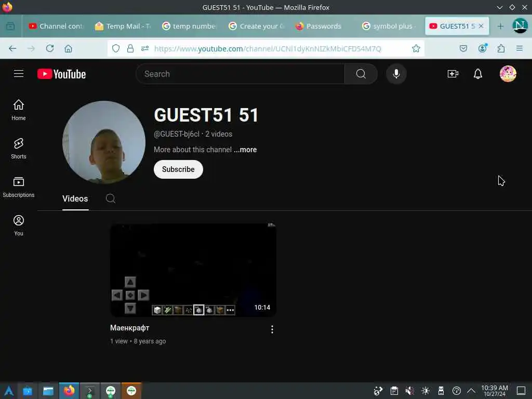Open Firefox extensions icon
The width and height of the screenshot is (532, 399).
[x=501, y=48]
